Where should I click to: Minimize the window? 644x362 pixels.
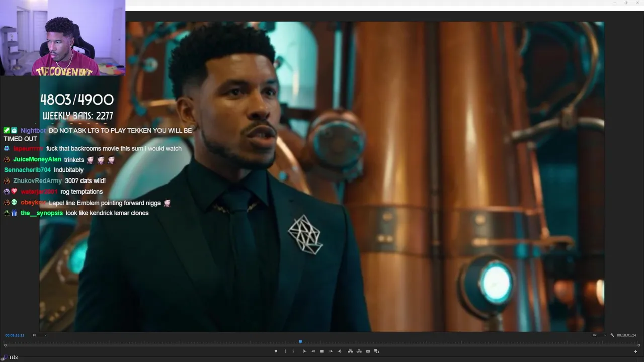pyautogui.click(x=615, y=3)
